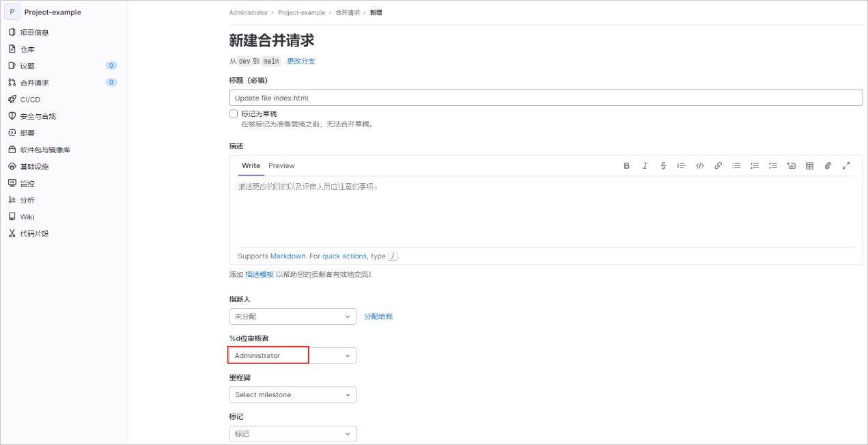Click the 分配给我 assign to me link

coord(378,316)
